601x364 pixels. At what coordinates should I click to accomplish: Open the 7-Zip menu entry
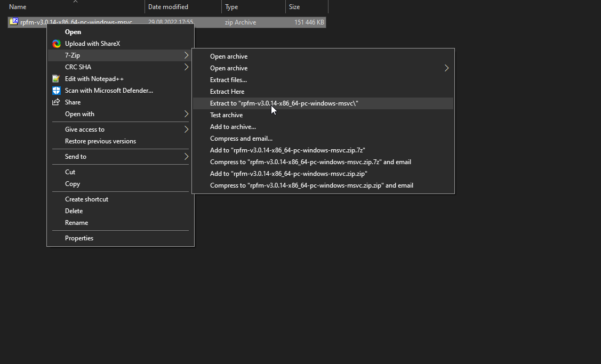pos(121,55)
